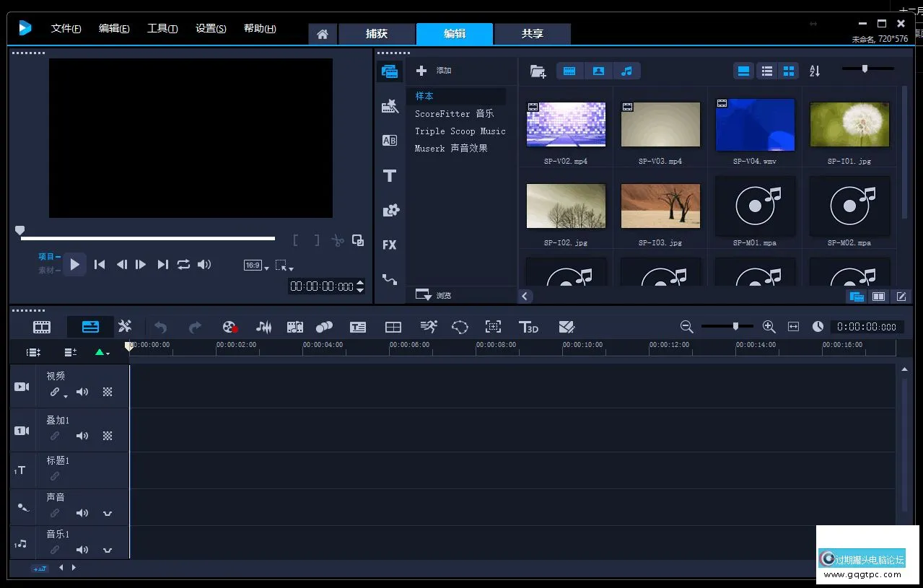Click the 浏览 browse button
The width and height of the screenshot is (923, 588).
click(434, 295)
